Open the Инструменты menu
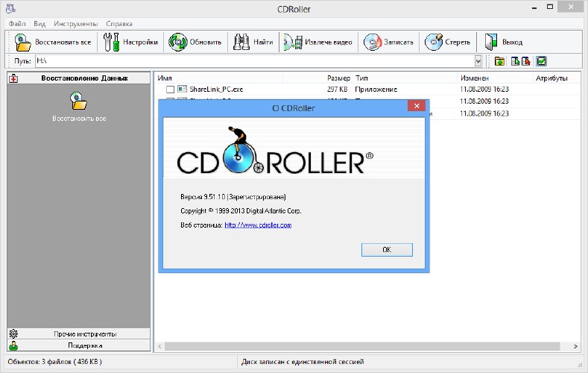 (75, 24)
